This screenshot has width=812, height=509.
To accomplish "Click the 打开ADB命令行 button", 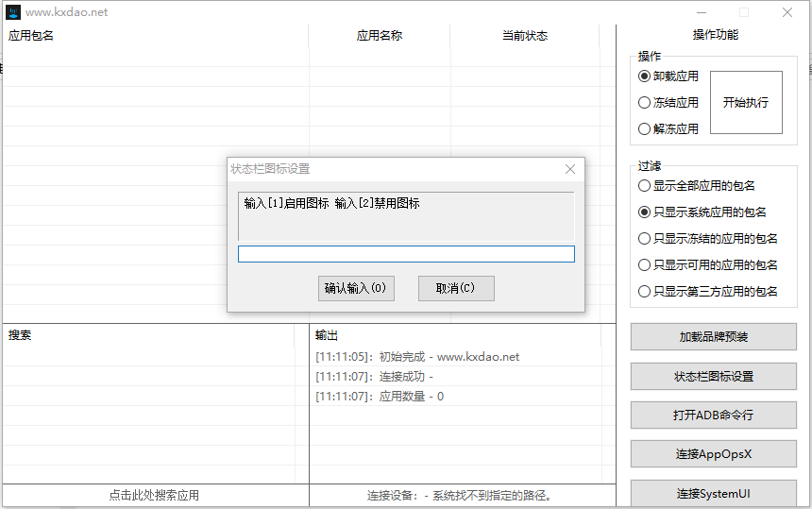I will [714, 416].
